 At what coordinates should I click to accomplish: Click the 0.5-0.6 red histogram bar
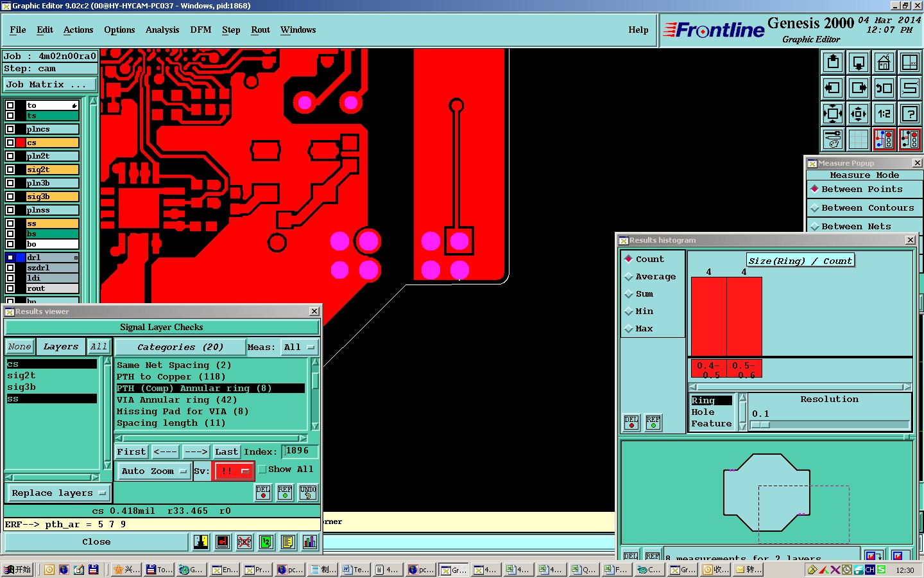click(x=744, y=317)
